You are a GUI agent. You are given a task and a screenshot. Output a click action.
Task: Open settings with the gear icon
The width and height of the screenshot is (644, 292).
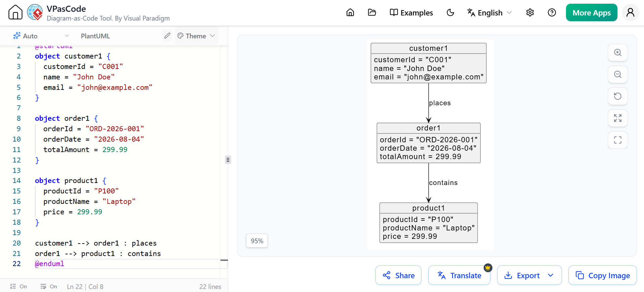(530, 13)
